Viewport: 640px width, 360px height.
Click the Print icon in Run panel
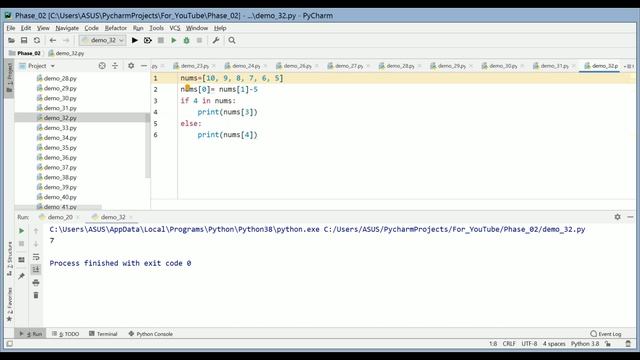pos(36,282)
